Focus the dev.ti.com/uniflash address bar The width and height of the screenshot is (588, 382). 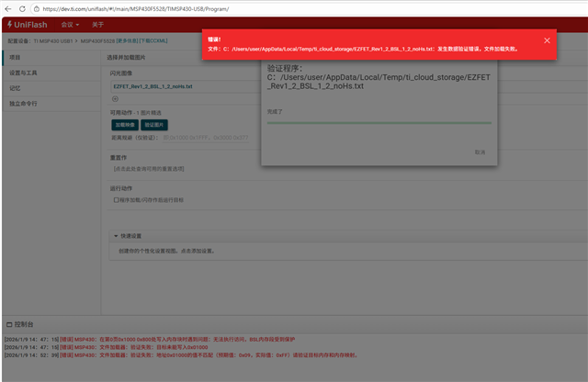click(x=136, y=8)
